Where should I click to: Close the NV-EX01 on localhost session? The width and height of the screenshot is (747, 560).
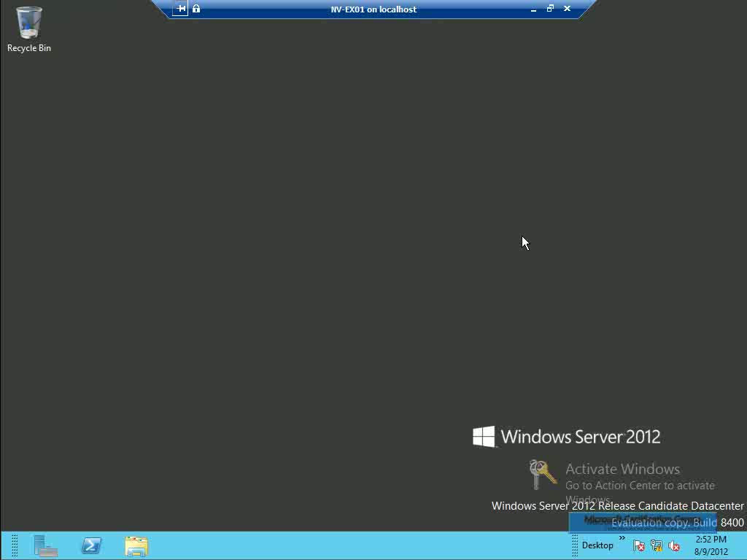coord(567,9)
